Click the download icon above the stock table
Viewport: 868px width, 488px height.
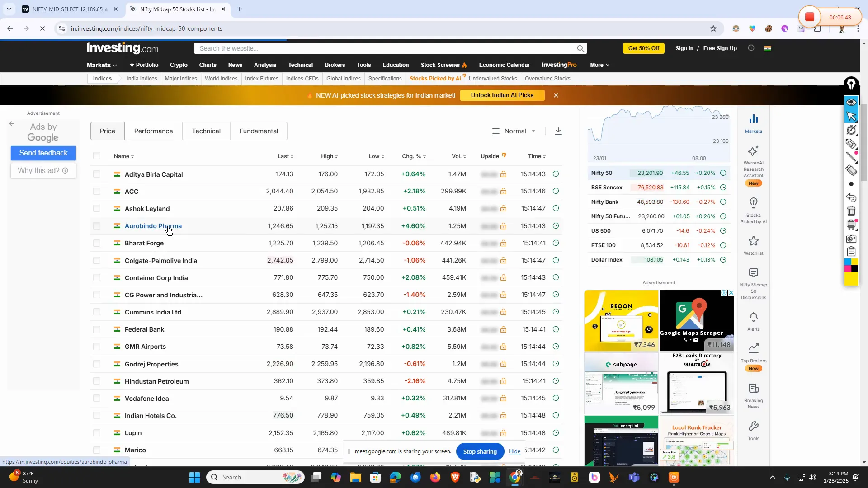coord(558,131)
